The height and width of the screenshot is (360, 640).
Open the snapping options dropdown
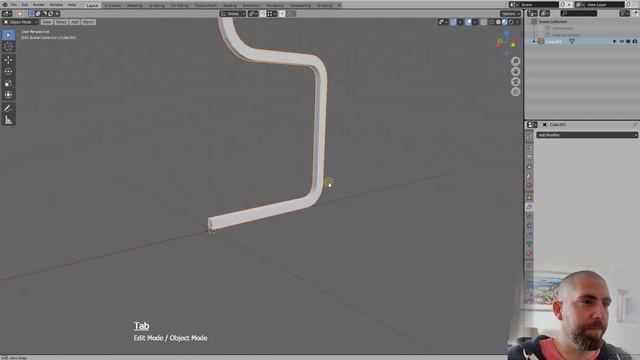[x=272, y=13]
